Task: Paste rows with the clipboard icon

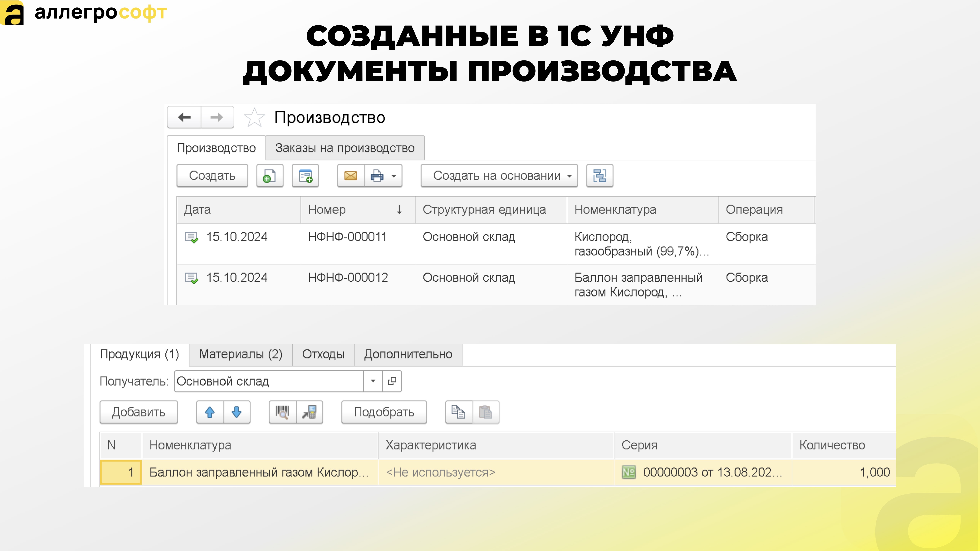Action: tap(486, 412)
